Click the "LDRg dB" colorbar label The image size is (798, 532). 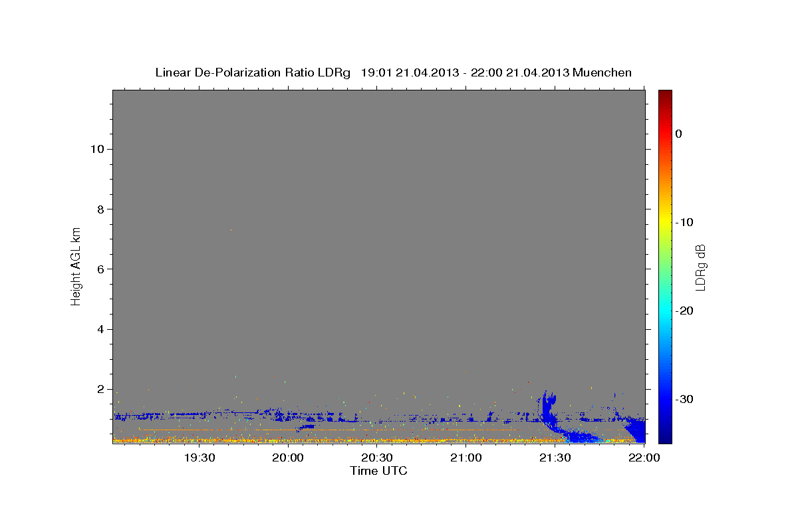(x=700, y=267)
